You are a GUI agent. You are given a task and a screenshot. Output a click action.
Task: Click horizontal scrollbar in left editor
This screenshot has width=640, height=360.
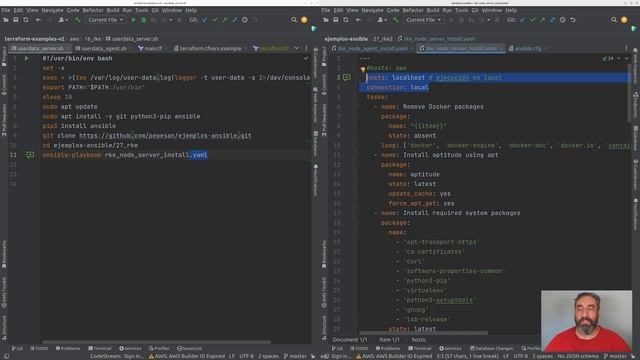(x=156, y=342)
